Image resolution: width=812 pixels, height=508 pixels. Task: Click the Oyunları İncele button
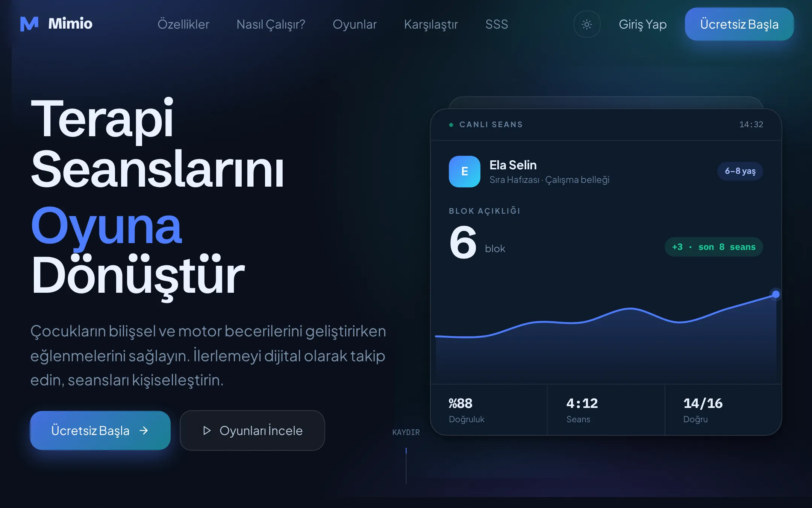(252, 430)
